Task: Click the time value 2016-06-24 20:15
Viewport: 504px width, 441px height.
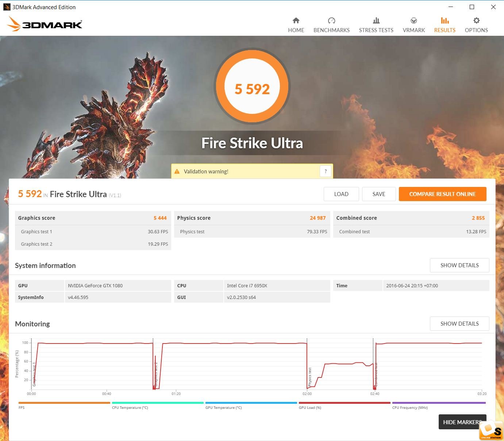Action: [412, 286]
